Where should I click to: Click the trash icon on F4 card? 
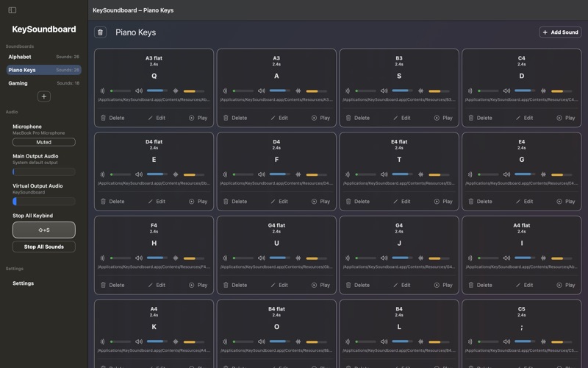pyautogui.click(x=103, y=286)
